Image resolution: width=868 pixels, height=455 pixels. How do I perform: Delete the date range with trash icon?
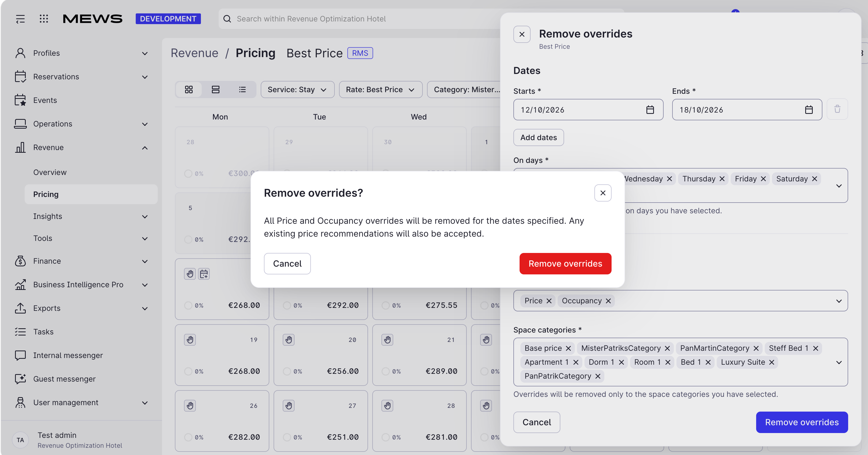pos(837,109)
